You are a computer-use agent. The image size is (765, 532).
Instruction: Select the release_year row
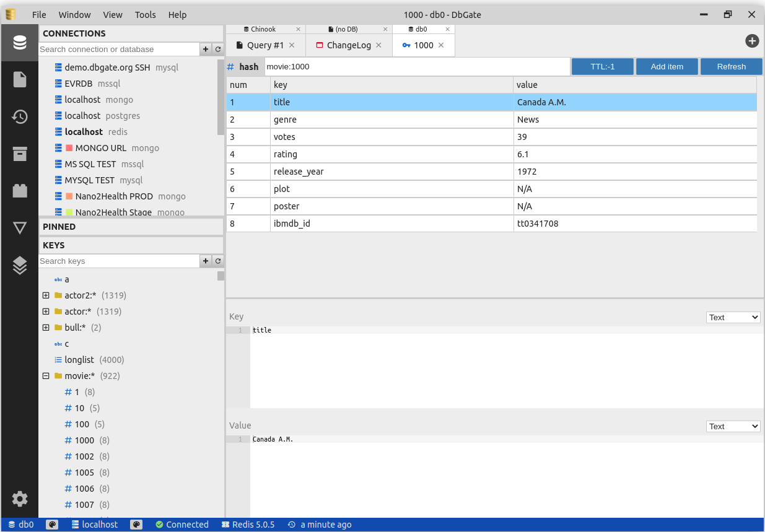[x=491, y=172]
